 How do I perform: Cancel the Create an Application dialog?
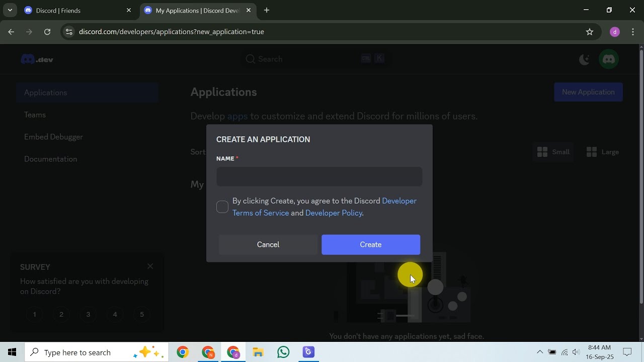click(268, 244)
